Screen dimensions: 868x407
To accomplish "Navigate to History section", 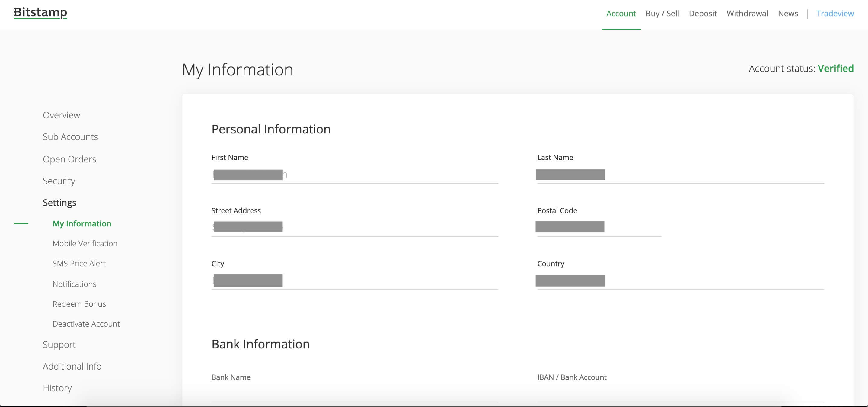I will (57, 388).
